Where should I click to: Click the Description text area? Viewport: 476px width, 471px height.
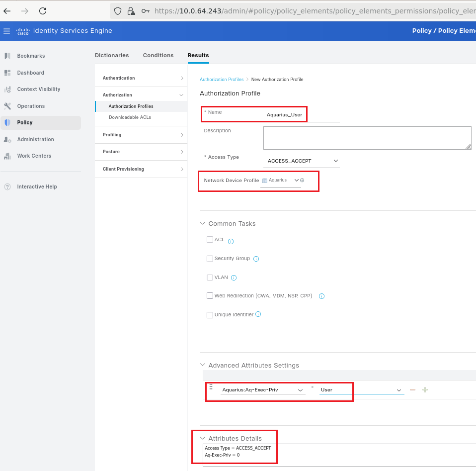pyautogui.click(x=367, y=138)
